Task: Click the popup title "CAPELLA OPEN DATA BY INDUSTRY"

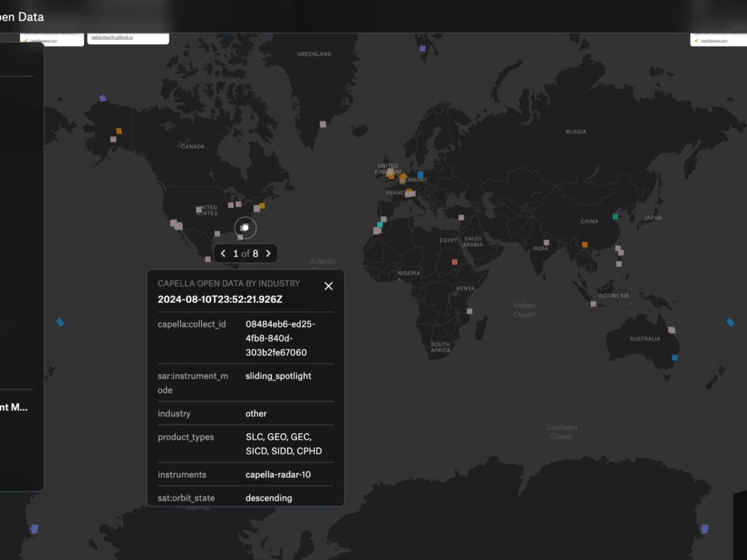Action: [x=228, y=284]
